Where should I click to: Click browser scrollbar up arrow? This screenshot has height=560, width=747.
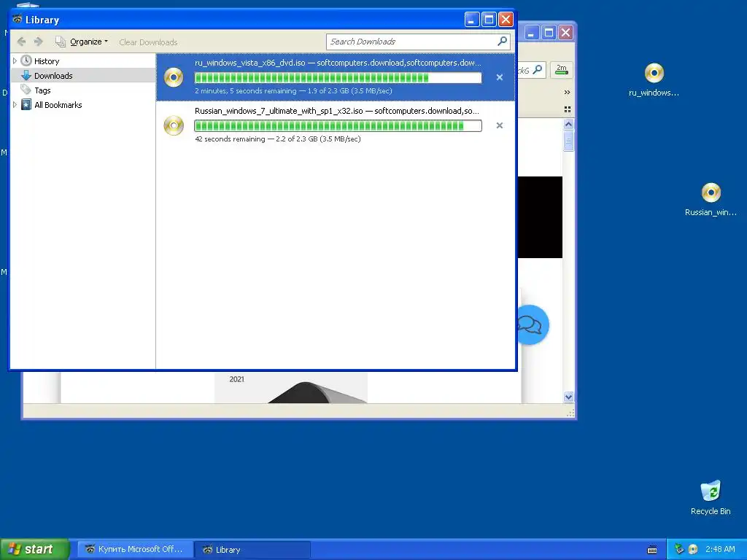coord(568,124)
